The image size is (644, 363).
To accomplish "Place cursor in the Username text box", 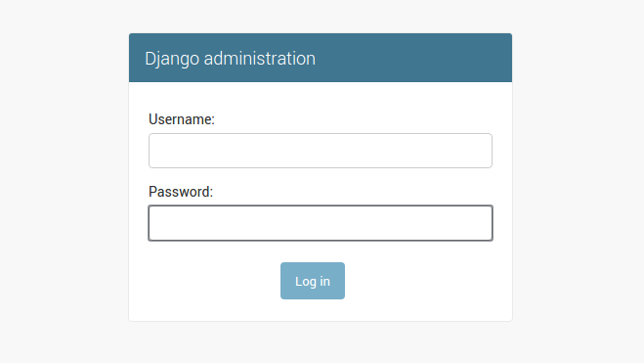I will (321, 151).
